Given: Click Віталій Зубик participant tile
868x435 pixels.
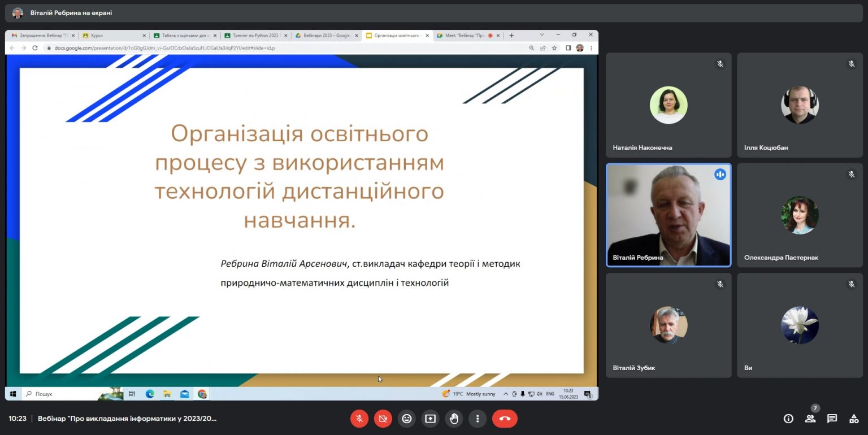Looking at the screenshot, I should coord(669,325).
